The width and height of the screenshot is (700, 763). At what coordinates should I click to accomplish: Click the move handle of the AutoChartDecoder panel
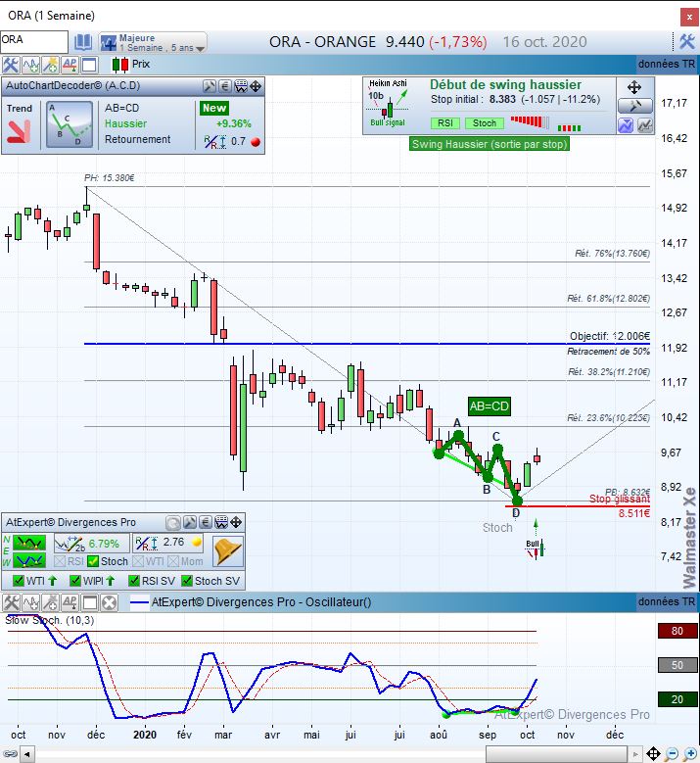coord(256,86)
